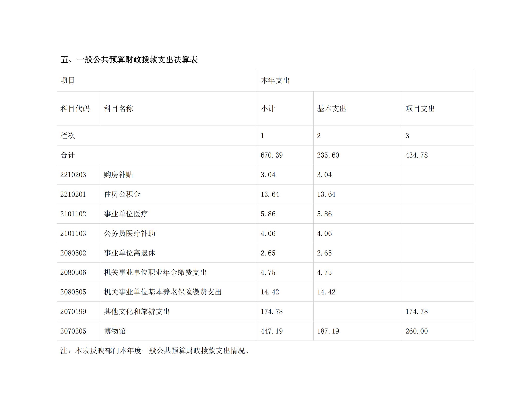Click the title 五、一般公共预算财政拨款支出决算表

click(x=129, y=60)
